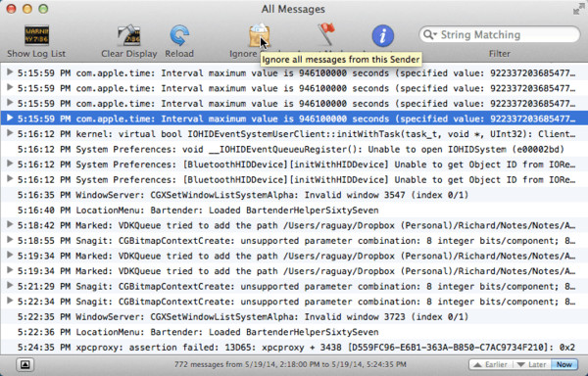Go to Now in the log
This screenshot has height=376, width=588.
(x=564, y=364)
